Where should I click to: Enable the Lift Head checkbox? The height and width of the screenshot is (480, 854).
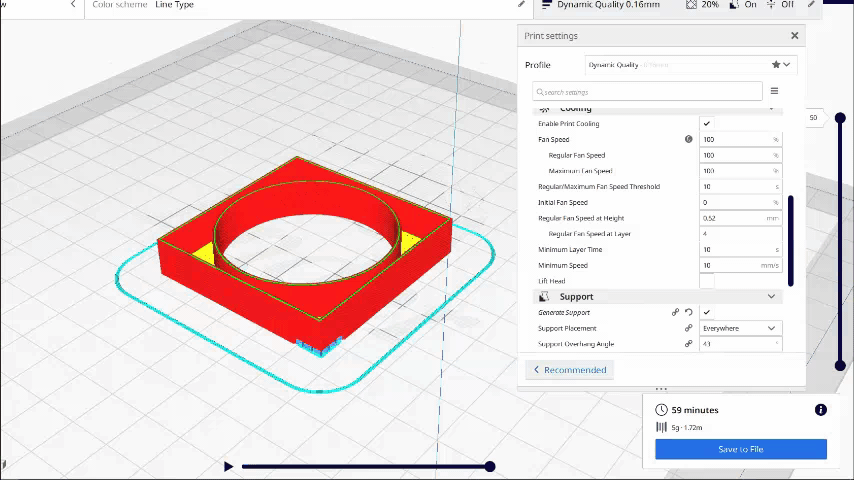point(707,281)
